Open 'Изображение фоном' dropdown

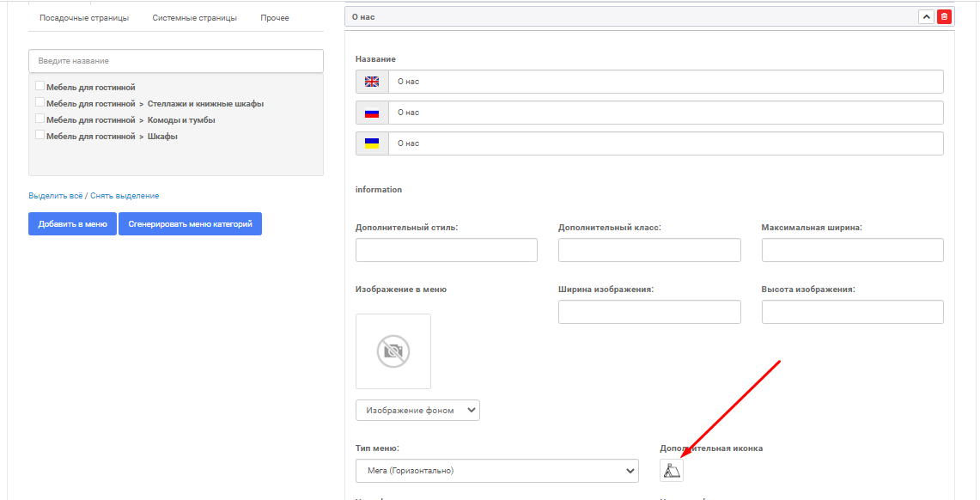pos(417,411)
